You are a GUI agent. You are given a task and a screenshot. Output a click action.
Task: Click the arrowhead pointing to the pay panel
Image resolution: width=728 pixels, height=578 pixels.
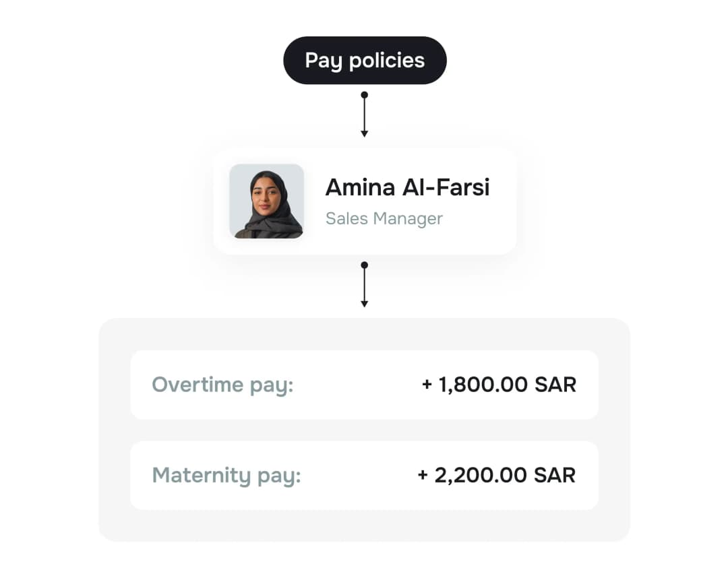pyautogui.click(x=365, y=304)
